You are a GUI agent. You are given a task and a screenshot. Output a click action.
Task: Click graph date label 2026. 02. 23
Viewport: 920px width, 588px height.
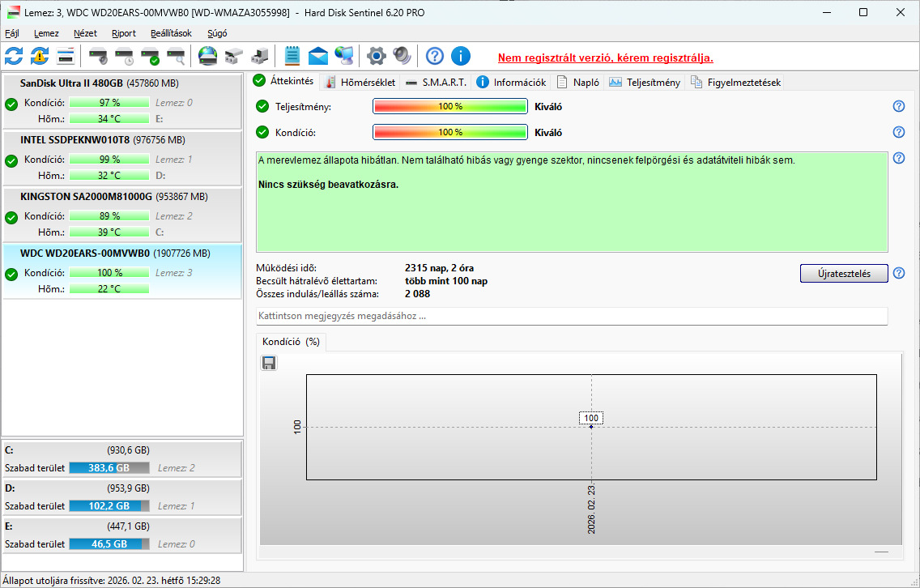coord(591,509)
